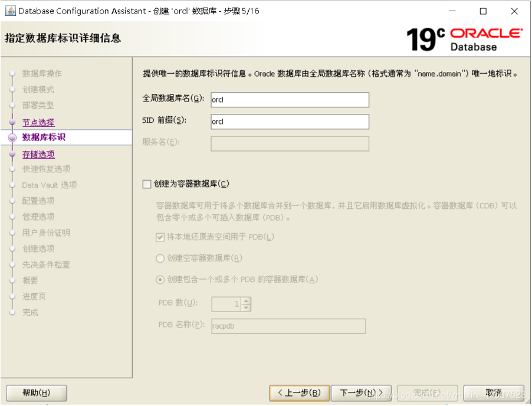The image size is (532, 406).
Task: Click the 先决条件检查 step in sidebar
Action: (46, 265)
